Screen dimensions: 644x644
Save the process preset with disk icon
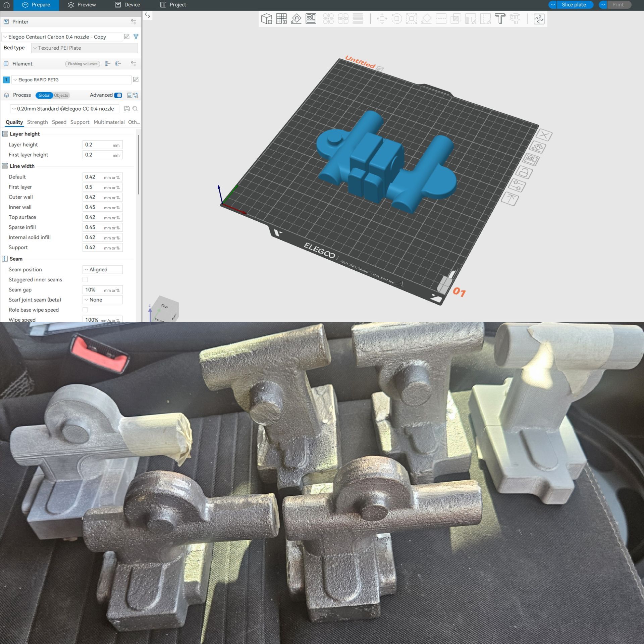[x=127, y=109]
